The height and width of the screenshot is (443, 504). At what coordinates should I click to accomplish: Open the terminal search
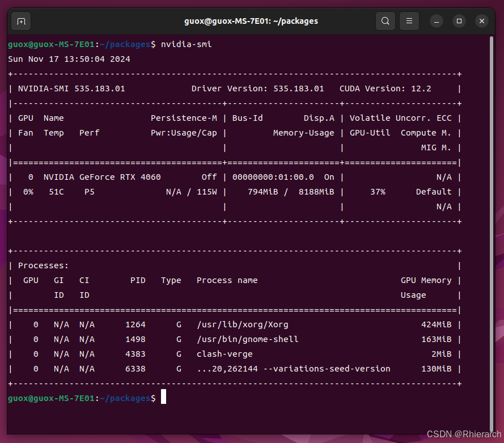click(x=386, y=21)
